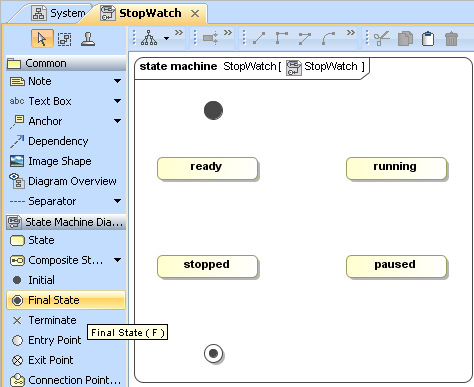The image size is (474, 387).
Task: Click the align shapes toolbar icon
Action: click(211, 38)
